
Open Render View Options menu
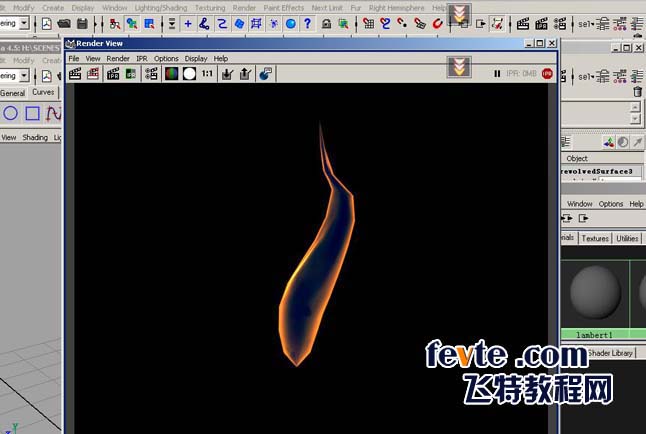point(166,59)
